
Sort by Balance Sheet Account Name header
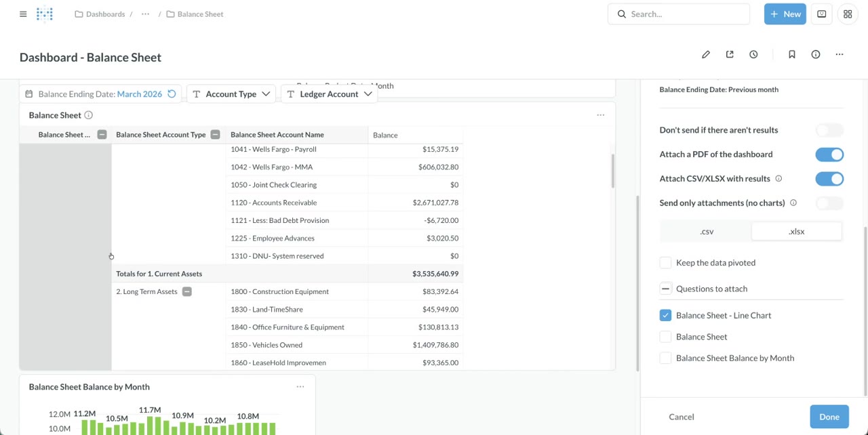pos(277,135)
